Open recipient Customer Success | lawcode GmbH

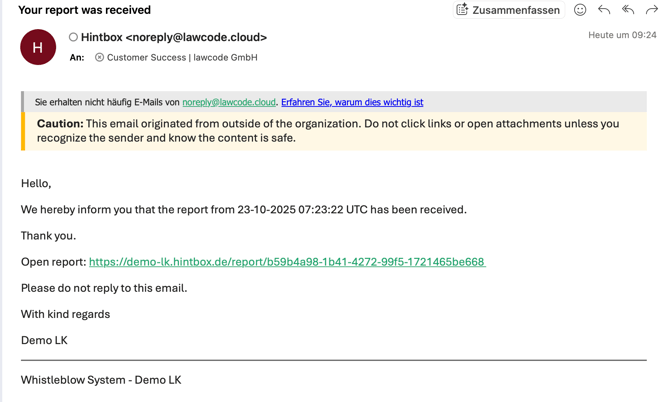pyautogui.click(x=182, y=58)
